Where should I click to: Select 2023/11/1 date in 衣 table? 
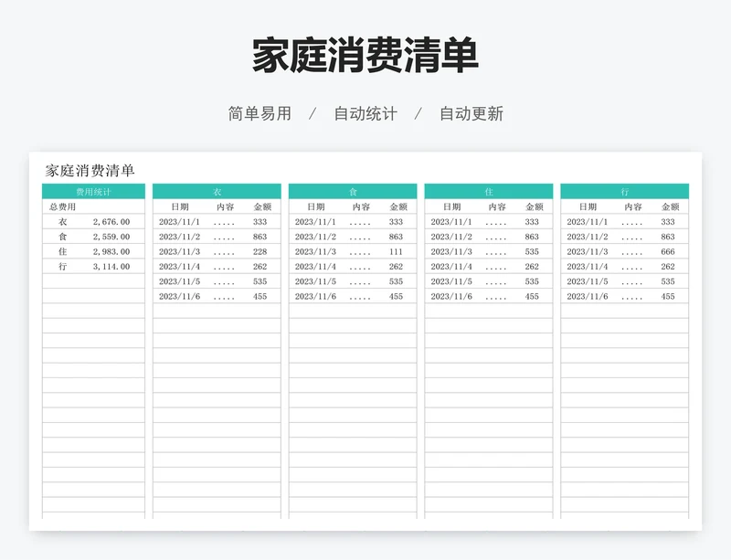click(179, 222)
